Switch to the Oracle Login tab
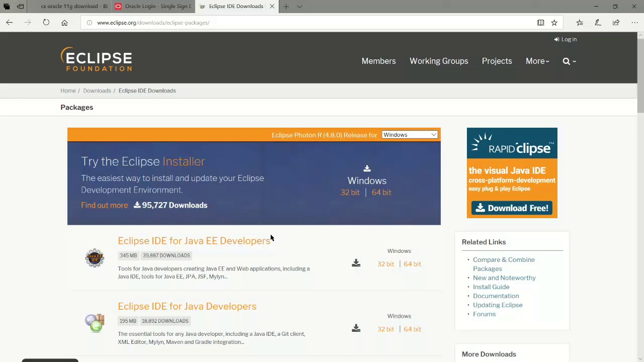The width and height of the screenshot is (644, 362). (153, 7)
